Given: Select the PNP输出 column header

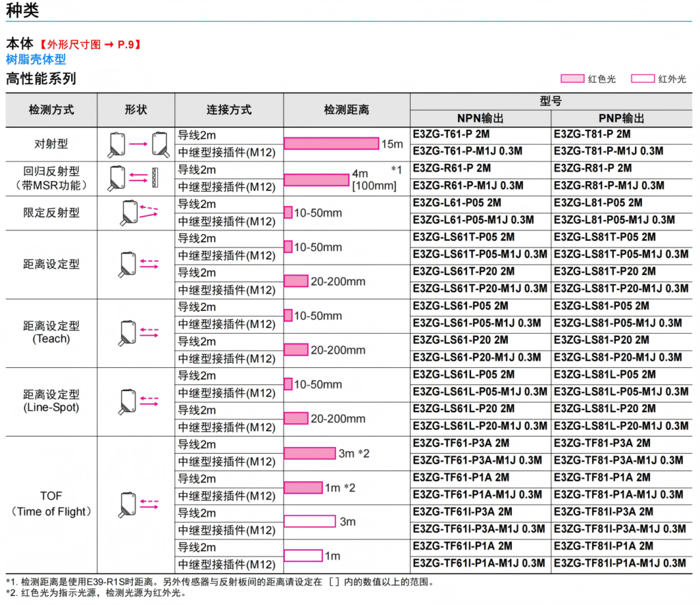Looking at the screenshot, I should click(x=621, y=118).
